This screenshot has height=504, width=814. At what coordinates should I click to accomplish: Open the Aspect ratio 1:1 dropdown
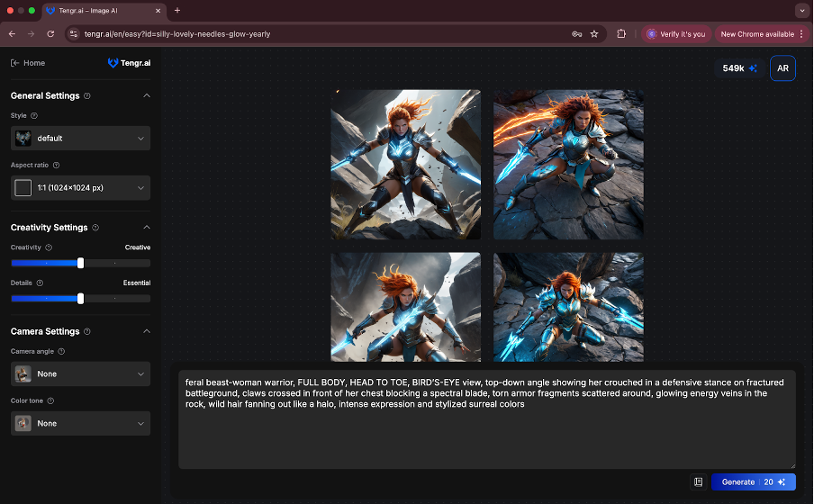coord(80,188)
